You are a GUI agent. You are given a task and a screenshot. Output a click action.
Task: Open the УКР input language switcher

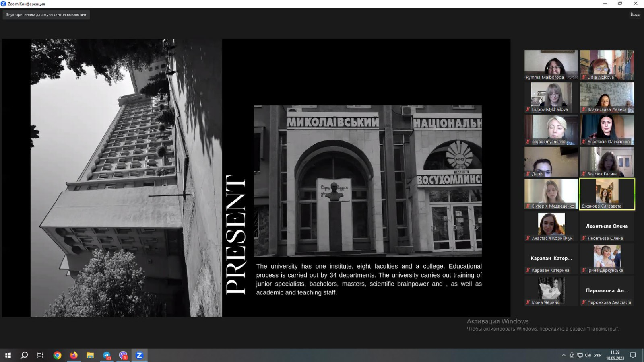click(598, 355)
